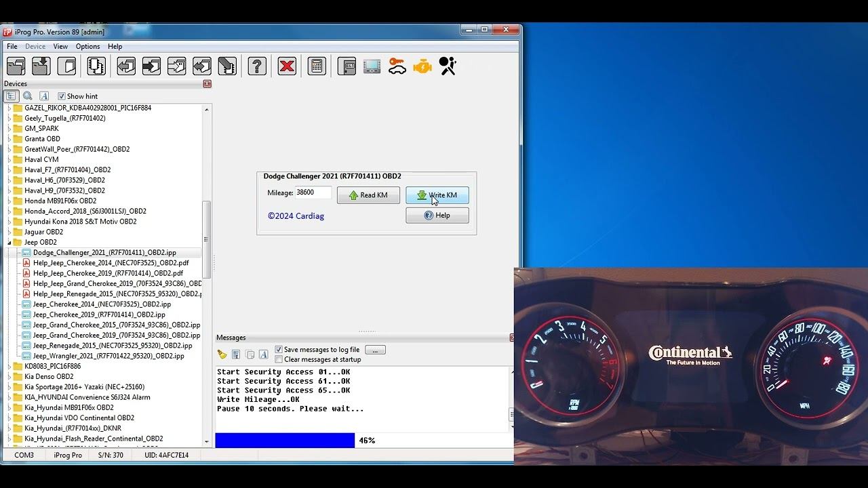Select Help_Jeep_Cherokee_2019_(R7F701414)_OBD2.pdf
Screen dimensions: 868x488
pyautogui.click(x=108, y=273)
